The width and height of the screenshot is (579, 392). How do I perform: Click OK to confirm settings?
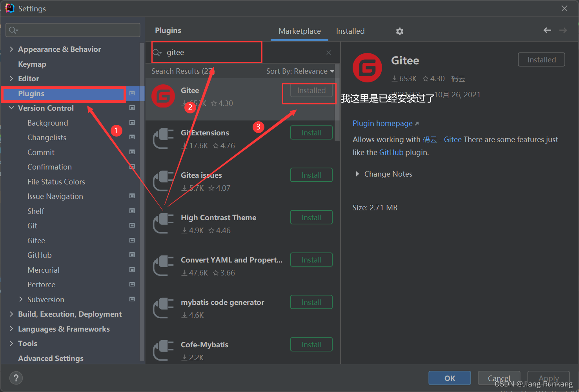tap(450, 378)
